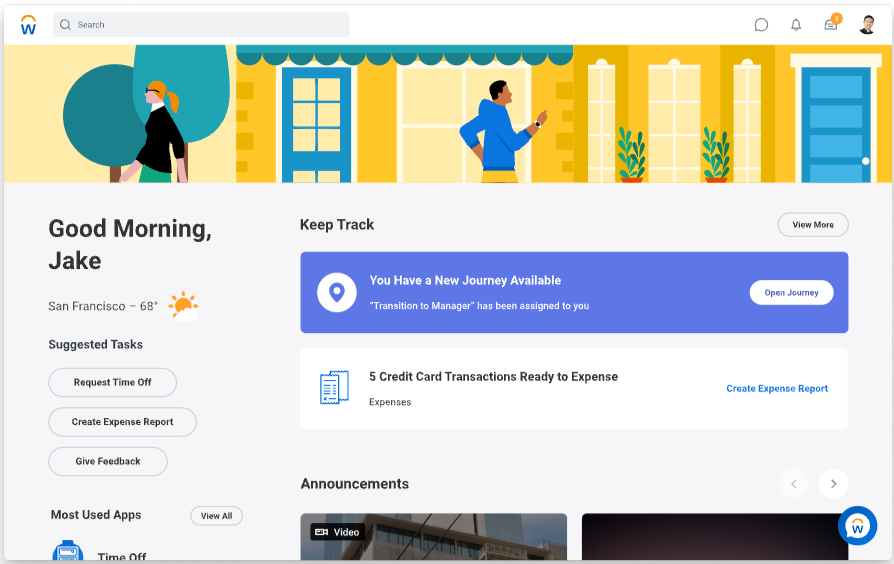Open the user profile avatar menu
The height and width of the screenshot is (564, 894).
867,25
